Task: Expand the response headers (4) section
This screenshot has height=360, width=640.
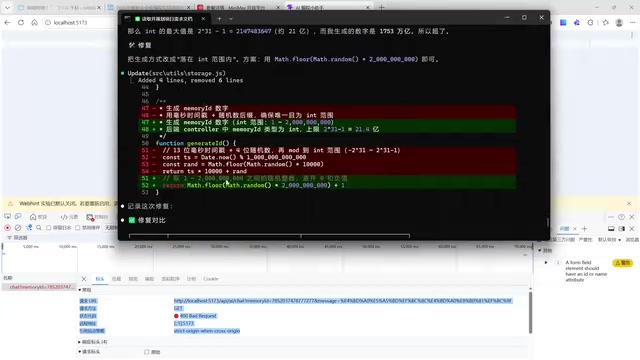Action: [x=93, y=342]
